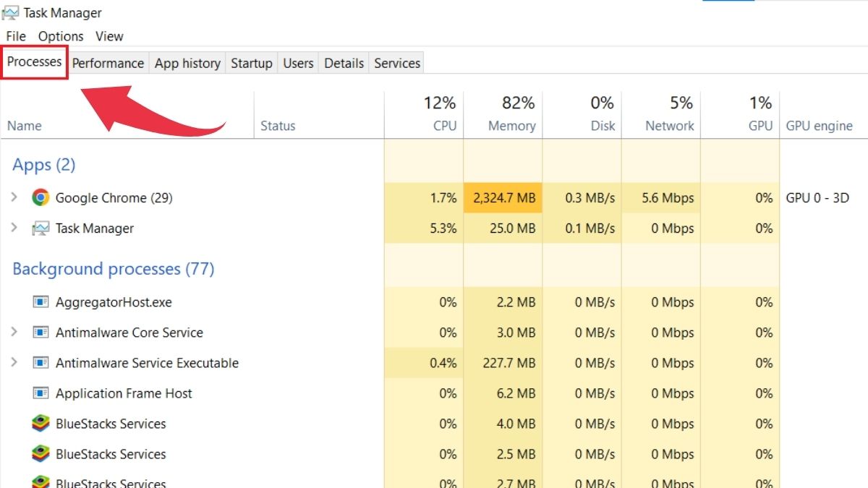Expand the Google Chrome (29) process group
The image size is (868, 488).
click(14, 197)
